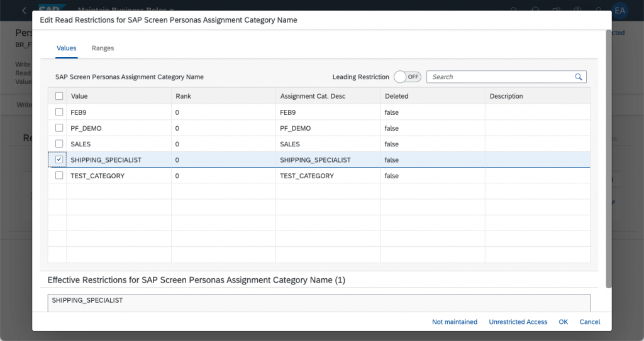Screen dimensions: 644x341
Task: Click the dialog title text
Action: click(x=169, y=20)
